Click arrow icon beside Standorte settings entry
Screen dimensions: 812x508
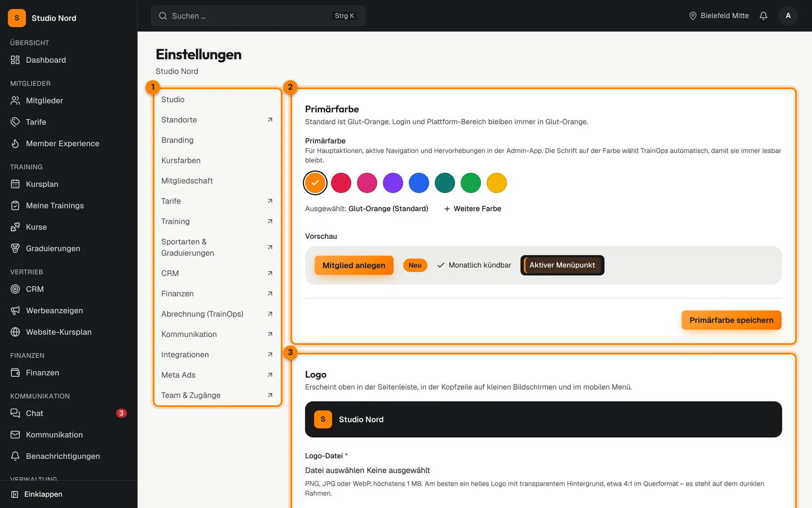tap(270, 120)
